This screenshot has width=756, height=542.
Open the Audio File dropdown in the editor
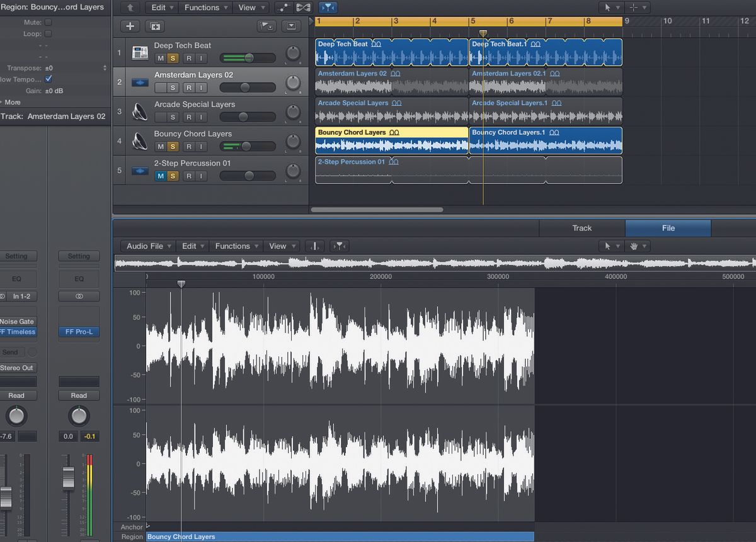[x=147, y=246]
